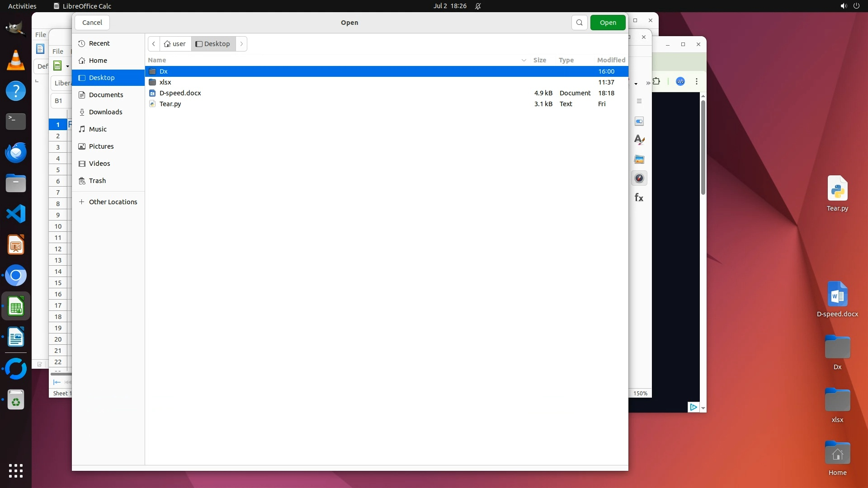This screenshot has height=488, width=868.
Task: Open Visual Studio Code from the dock
Action: click(16, 214)
